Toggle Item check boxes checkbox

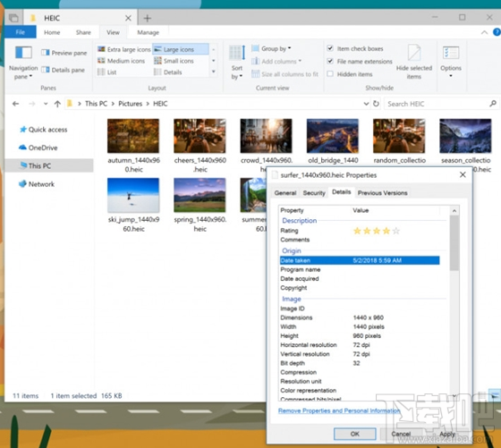tap(330, 48)
